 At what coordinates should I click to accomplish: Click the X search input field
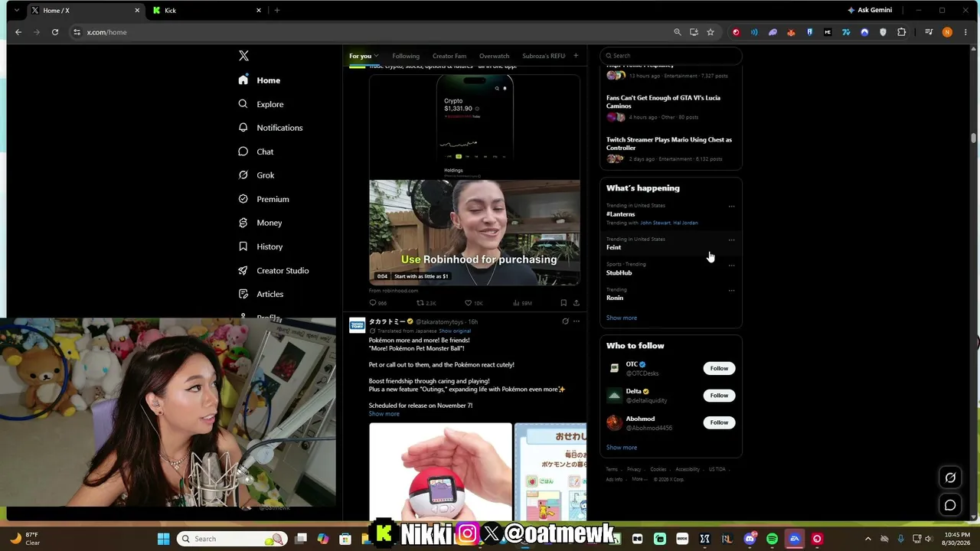click(x=671, y=56)
